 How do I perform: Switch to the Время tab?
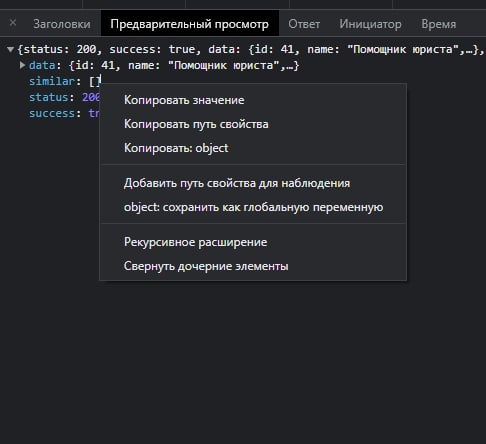tap(439, 24)
